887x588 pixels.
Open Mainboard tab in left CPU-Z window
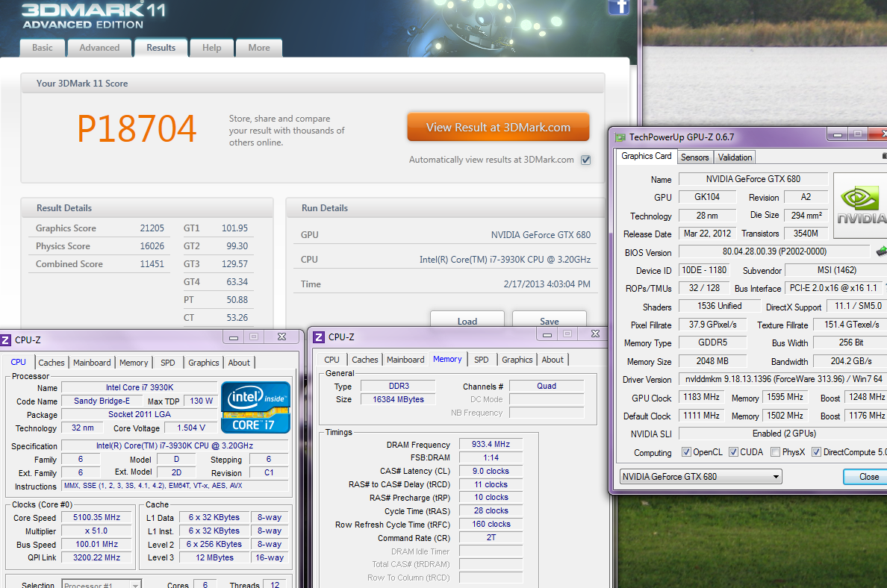[92, 363]
